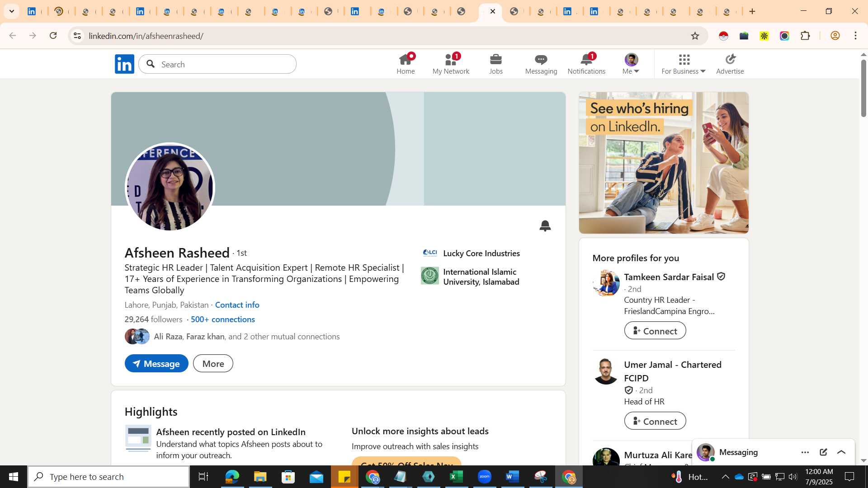Click Windows search box on taskbar

tap(108, 477)
